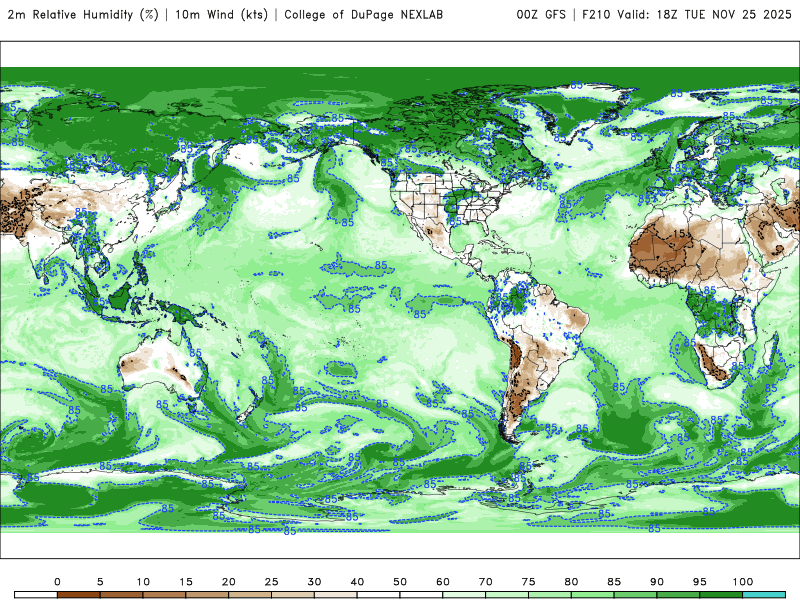800x600 pixels.
Task: Select the white 50–60 legend swatch
Action: (421, 595)
